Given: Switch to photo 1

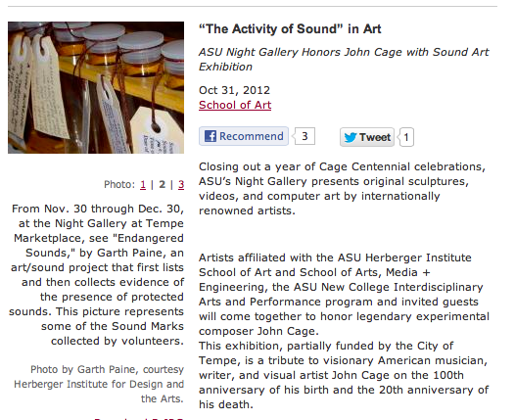Looking at the screenshot, I should click(x=143, y=185).
